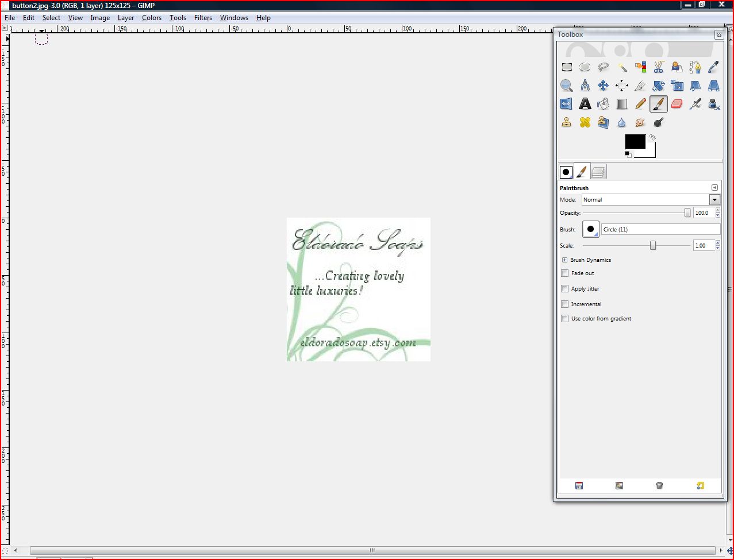734x560 pixels.
Task: Select the Measure compass tool
Action: (585, 86)
